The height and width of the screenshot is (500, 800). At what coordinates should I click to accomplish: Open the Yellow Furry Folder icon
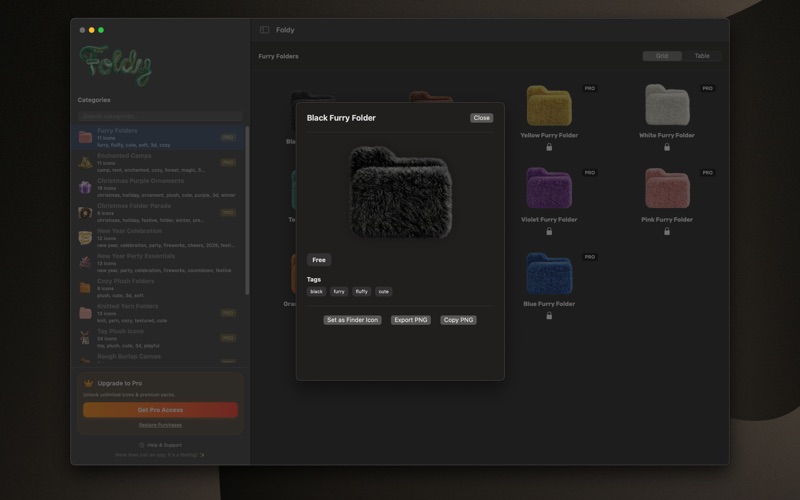[x=549, y=106]
